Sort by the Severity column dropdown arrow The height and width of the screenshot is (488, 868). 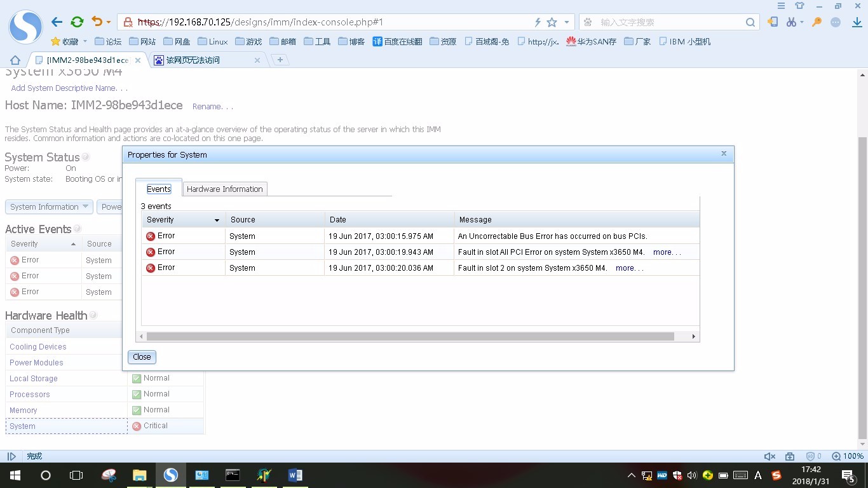coord(217,220)
